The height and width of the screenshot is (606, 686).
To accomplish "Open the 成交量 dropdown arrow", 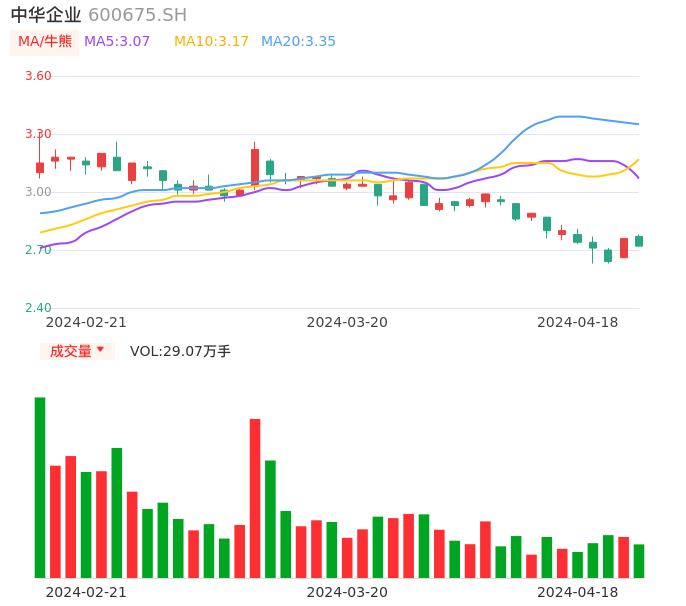I will [x=100, y=350].
